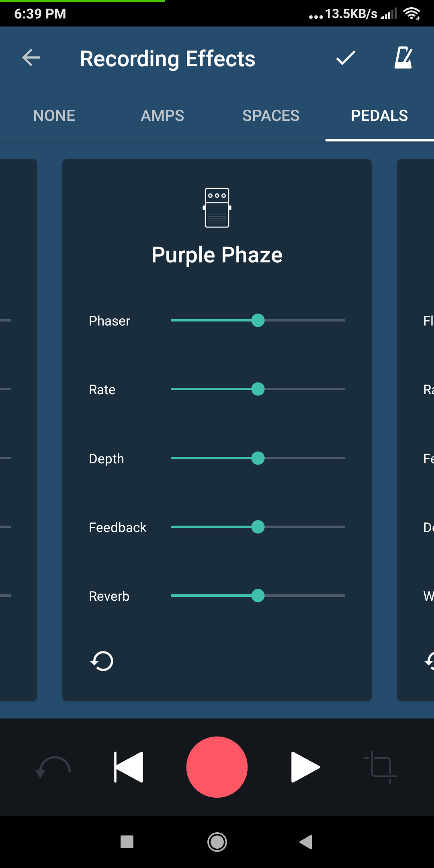Viewport: 434px width, 868px height.
Task: Change the Feedback slider level
Action: point(258,527)
